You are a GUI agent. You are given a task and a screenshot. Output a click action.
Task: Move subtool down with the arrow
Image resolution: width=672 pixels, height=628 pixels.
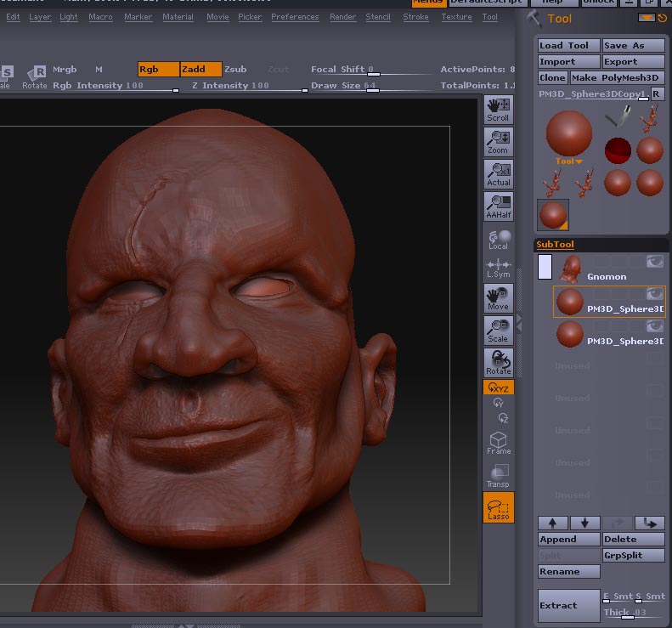584,523
